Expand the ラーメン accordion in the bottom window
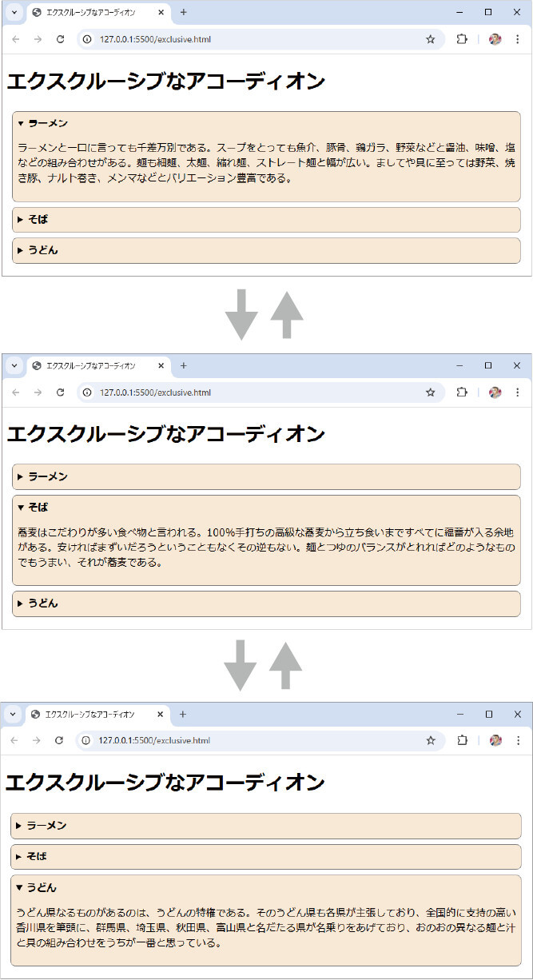This screenshot has height=980, width=533. 46,826
